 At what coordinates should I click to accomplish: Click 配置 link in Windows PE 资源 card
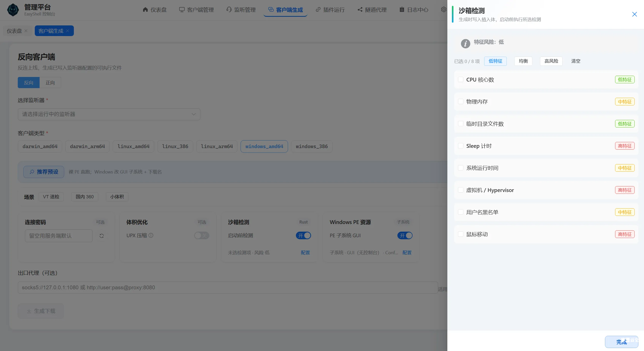pyautogui.click(x=407, y=253)
